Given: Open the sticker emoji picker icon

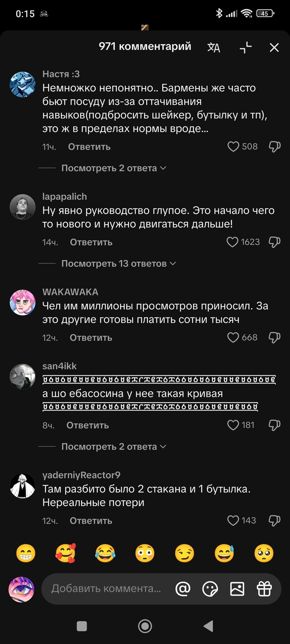Looking at the screenshot, I should click(x=210, y=589).
